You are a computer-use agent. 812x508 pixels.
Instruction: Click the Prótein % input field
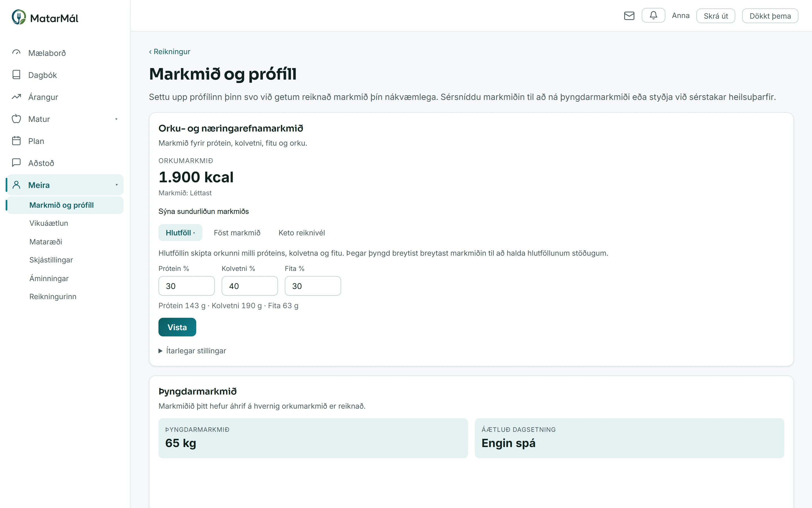coord(187,286)
